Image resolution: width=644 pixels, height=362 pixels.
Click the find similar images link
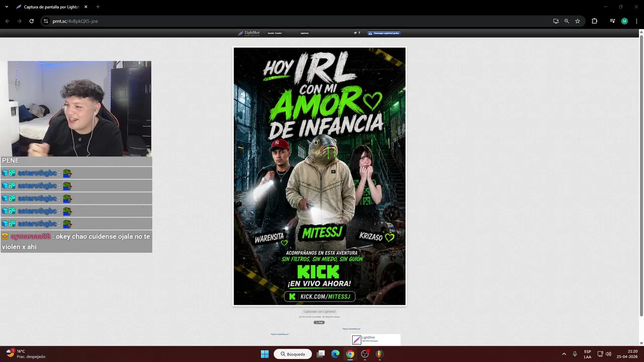[x=310, y=317]
